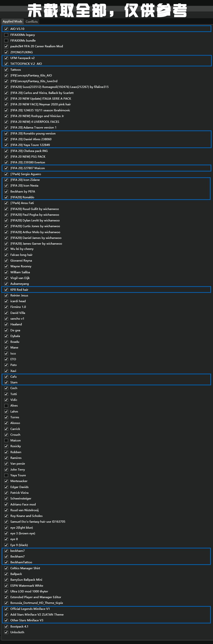Toggle the KPB Red hair checkbox
Screen dimensions: 213x644
click(6, 290)
